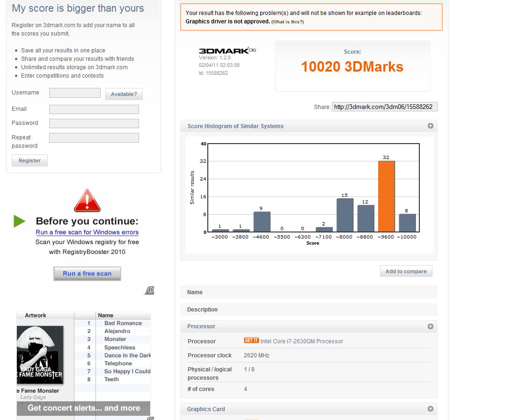
Task: Open the ad info icon below scan ad
Action: 150,290
